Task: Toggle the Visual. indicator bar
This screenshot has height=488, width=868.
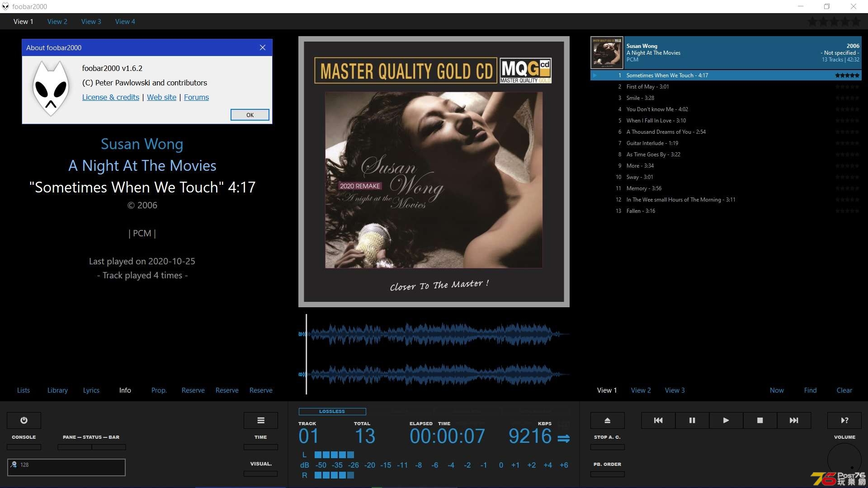Action: 261,474
